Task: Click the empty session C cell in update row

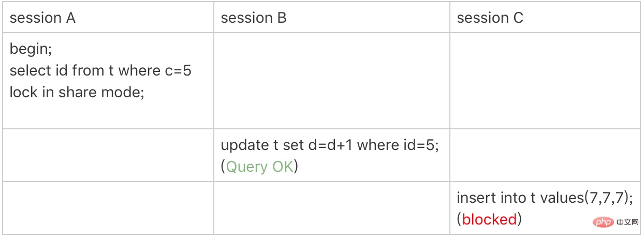Action: (x=545, y=155)
